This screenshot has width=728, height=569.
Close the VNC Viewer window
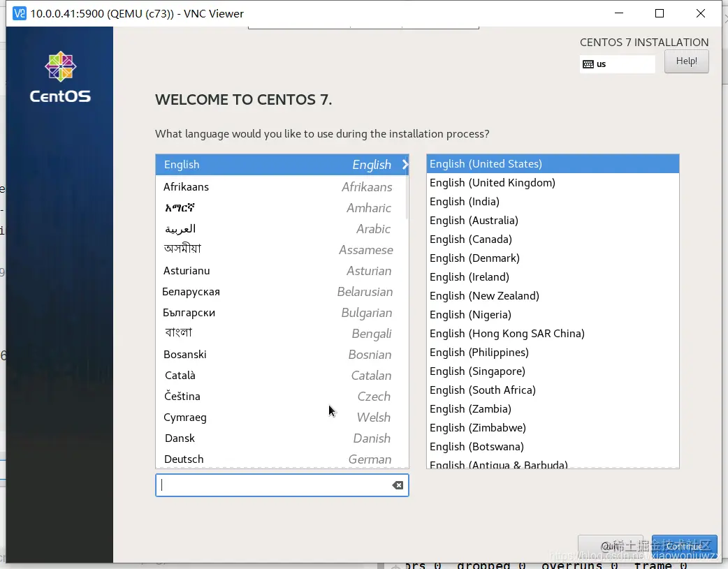click(x=701, y=13)
